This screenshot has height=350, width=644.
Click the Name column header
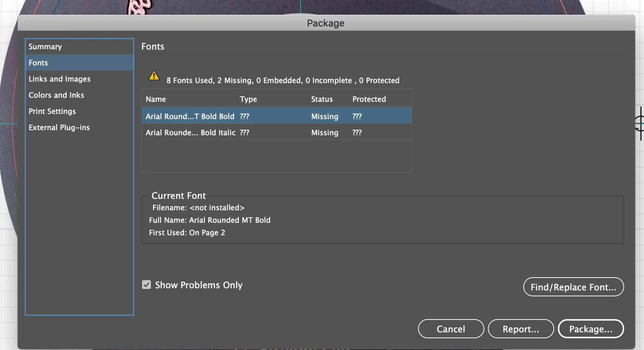coord(156,99)
